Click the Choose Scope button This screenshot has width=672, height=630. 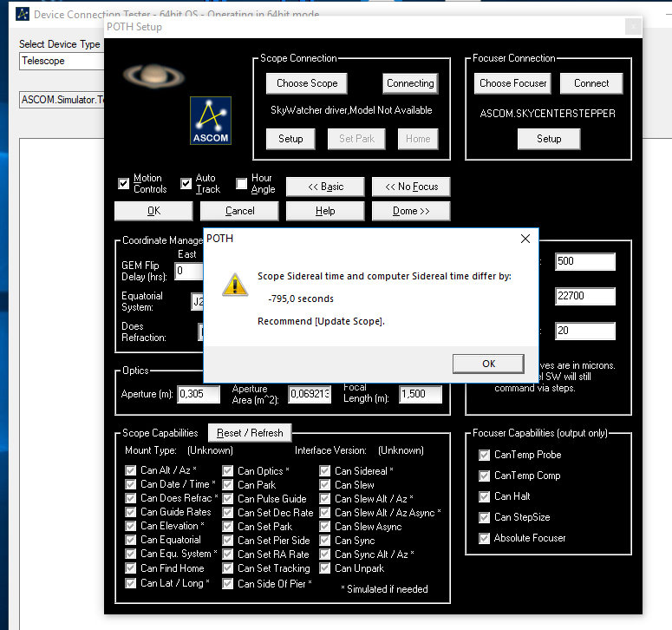click(307, 83)
